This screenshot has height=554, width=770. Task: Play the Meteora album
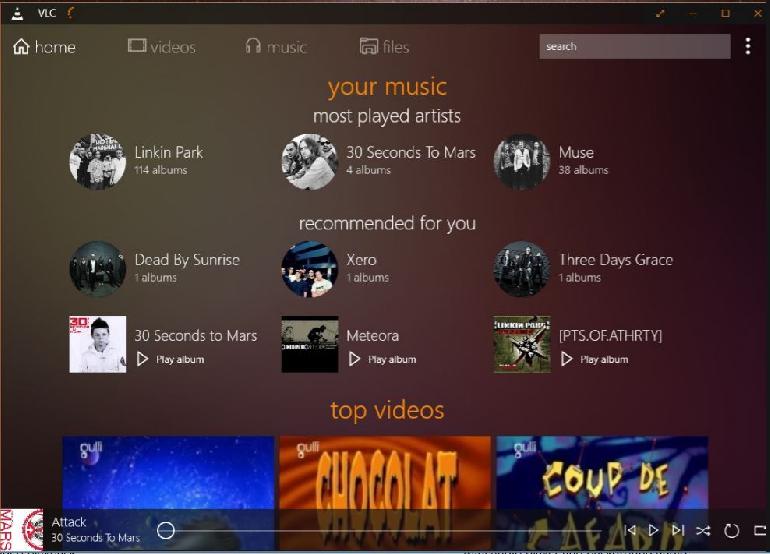(x=382, y=359)
